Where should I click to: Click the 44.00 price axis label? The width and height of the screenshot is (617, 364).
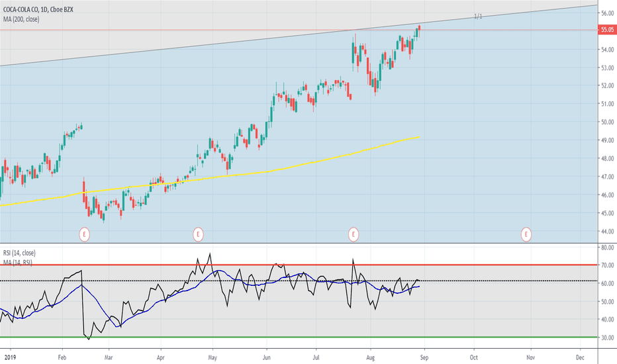pos(608,232)
